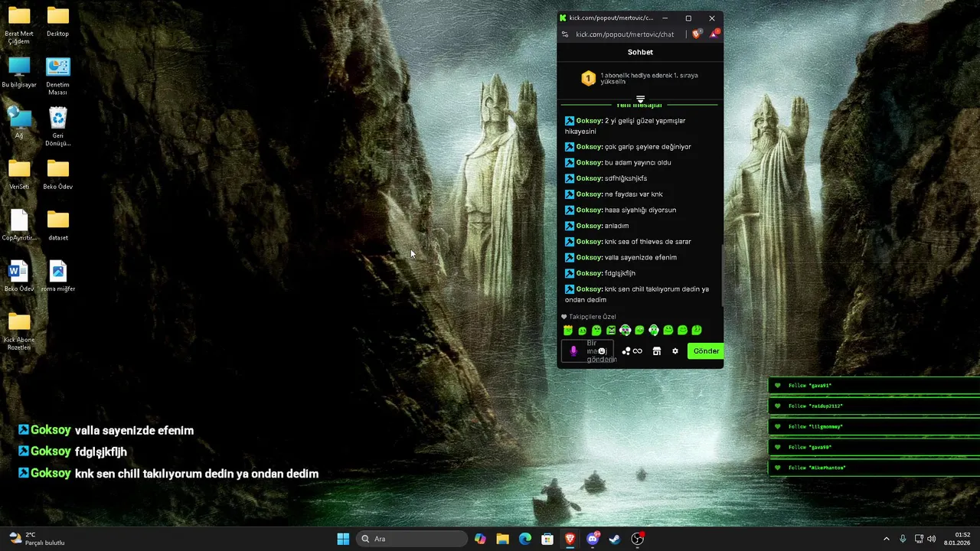Click the volume speaker tray icon

tap(932, 539)
